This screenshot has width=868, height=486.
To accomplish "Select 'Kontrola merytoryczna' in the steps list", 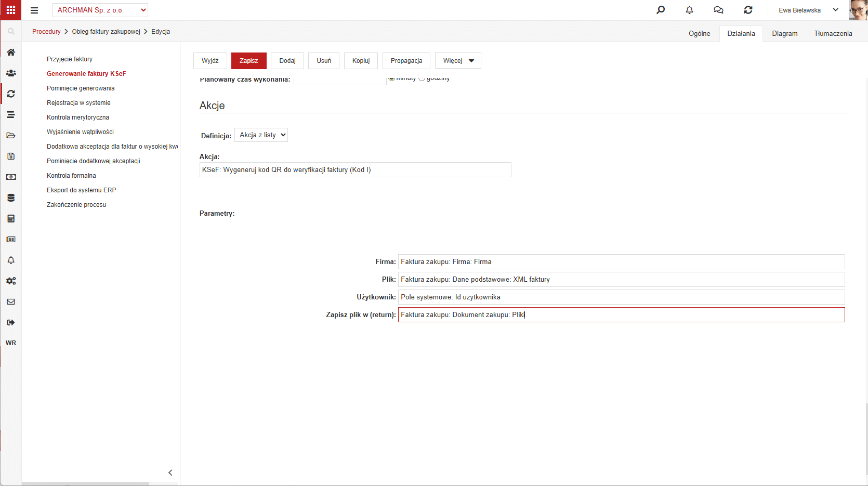I will (x=78, y=117).
